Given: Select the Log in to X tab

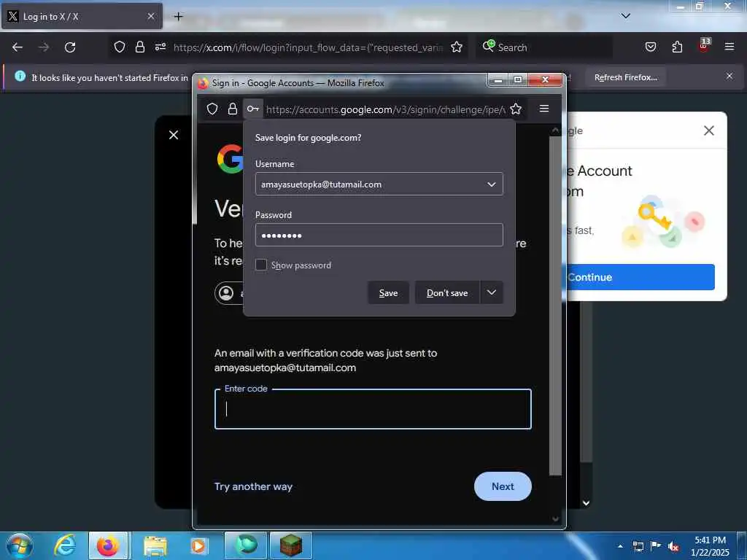Looking at the screenshot, I should [82, 16].
